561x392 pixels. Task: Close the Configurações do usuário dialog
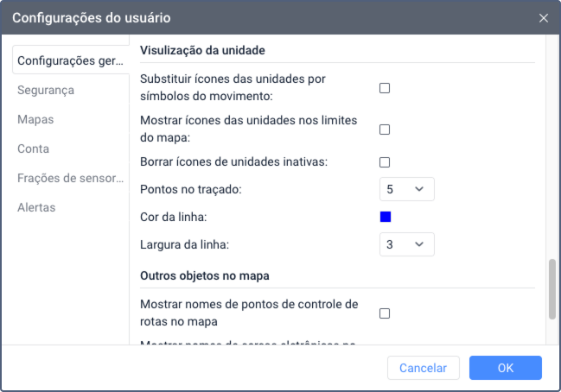point(543,18)
